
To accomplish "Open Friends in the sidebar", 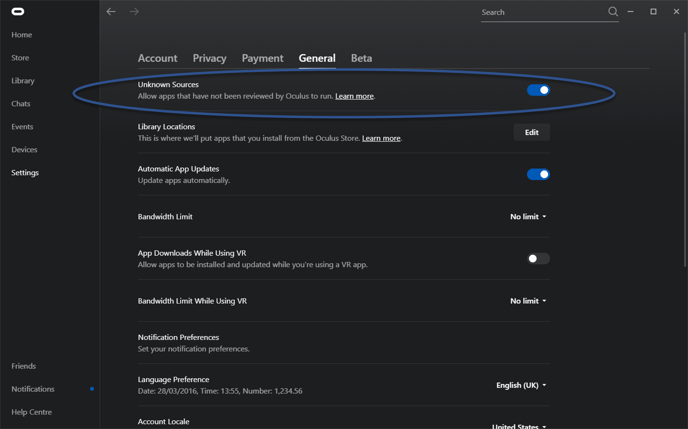I will [24, 366].
